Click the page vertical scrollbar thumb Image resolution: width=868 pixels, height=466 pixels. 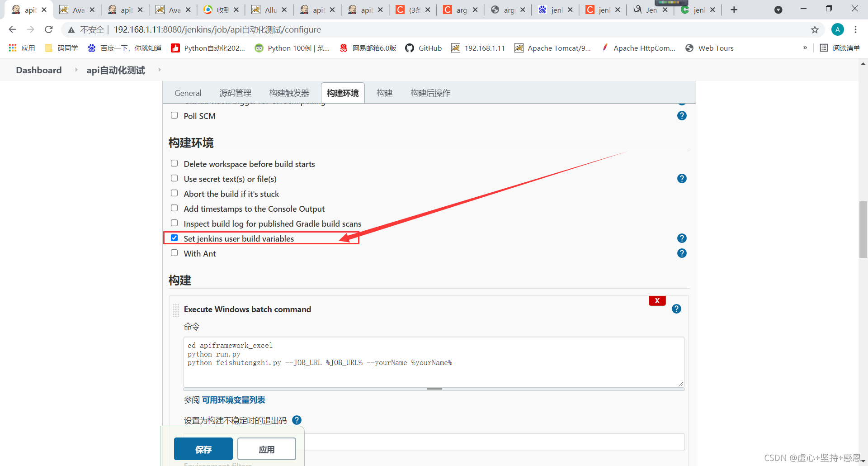click(x=863, y=229)
